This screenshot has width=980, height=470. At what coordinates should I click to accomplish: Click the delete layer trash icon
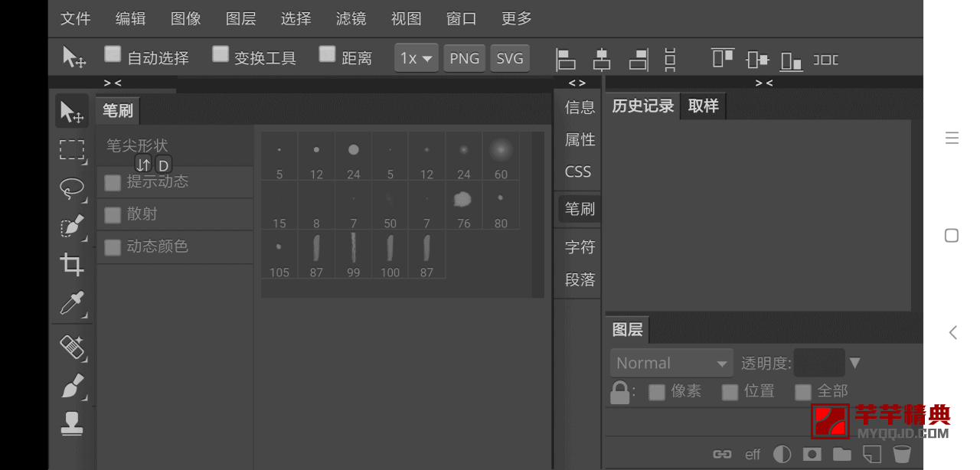(x=901, y=454)
